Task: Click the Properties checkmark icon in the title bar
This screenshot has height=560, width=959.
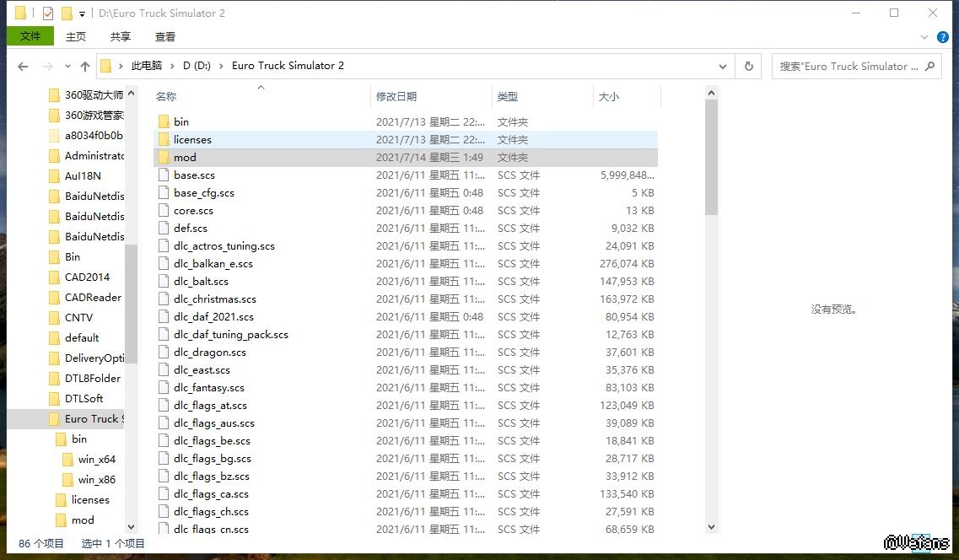Action: coord(47,13)
